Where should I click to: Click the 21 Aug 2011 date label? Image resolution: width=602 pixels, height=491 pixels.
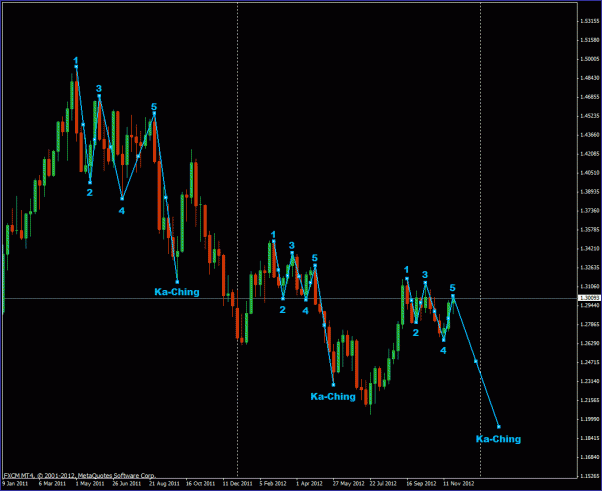pyautogui.click(x=164, y=484)
